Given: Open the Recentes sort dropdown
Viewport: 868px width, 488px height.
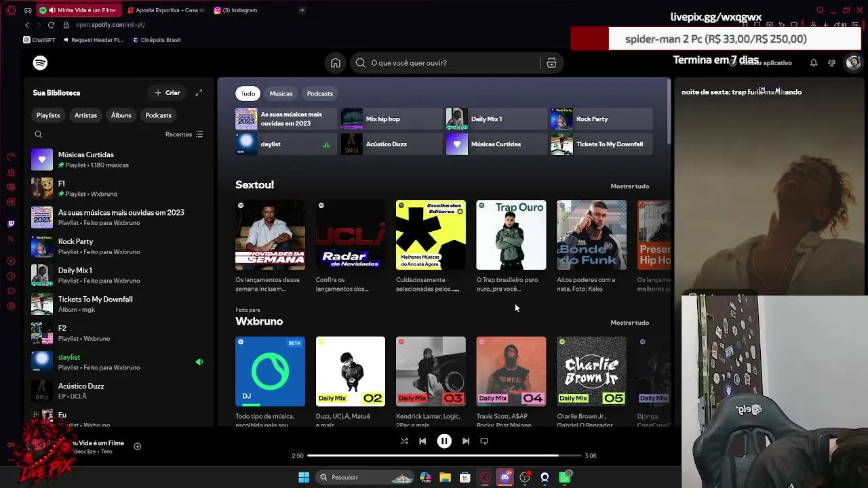Looking at the screenshot, I should tap(184, 134).
